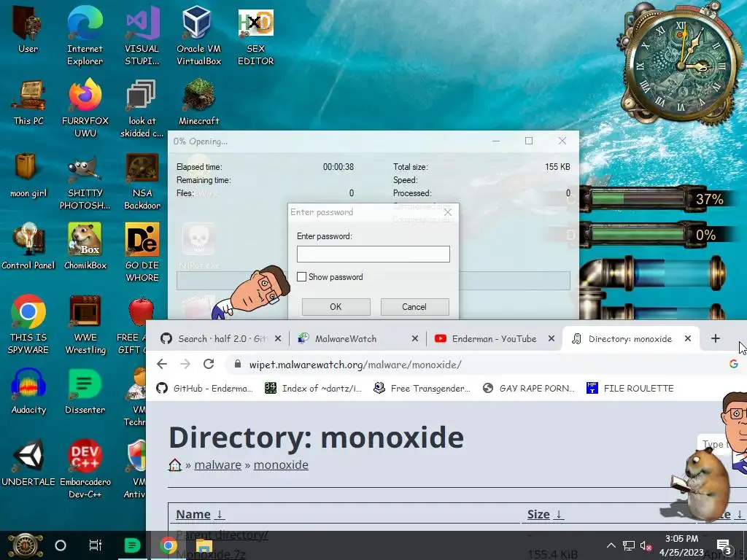
Task: Click the steampunk Start button
Action: [25, 545]
